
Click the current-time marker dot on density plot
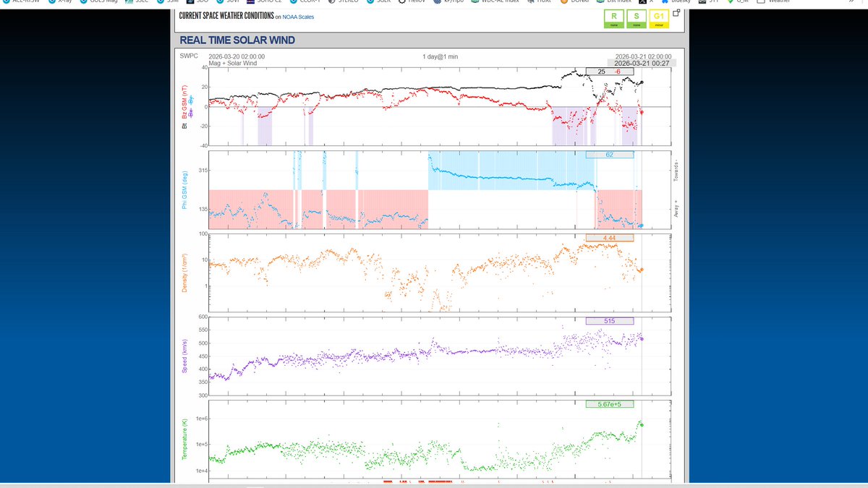642,270
